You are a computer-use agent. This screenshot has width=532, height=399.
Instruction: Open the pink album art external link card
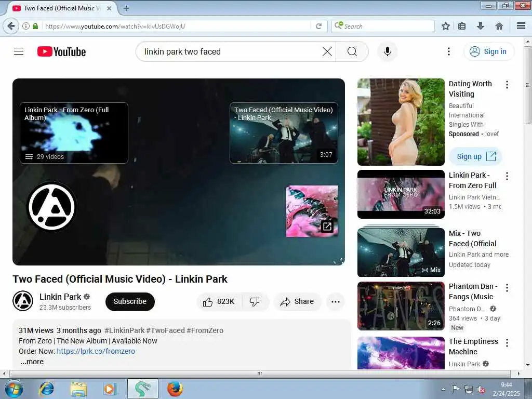tap(312, 211)
